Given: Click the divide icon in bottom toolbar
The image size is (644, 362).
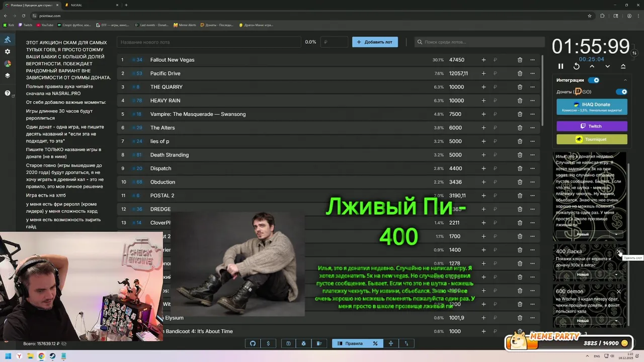Looking at the screenshot, I should click(x=390, y=343).
